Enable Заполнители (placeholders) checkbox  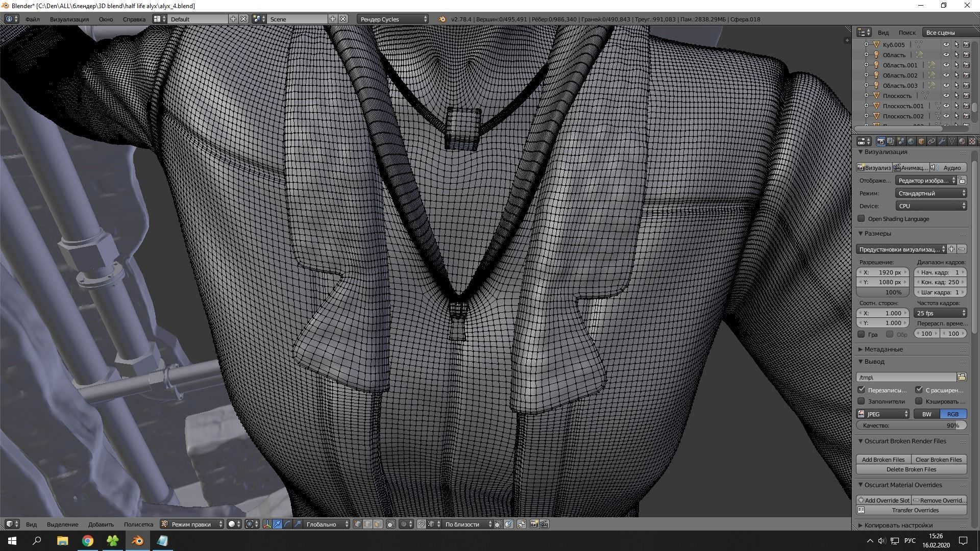(862, 401)
